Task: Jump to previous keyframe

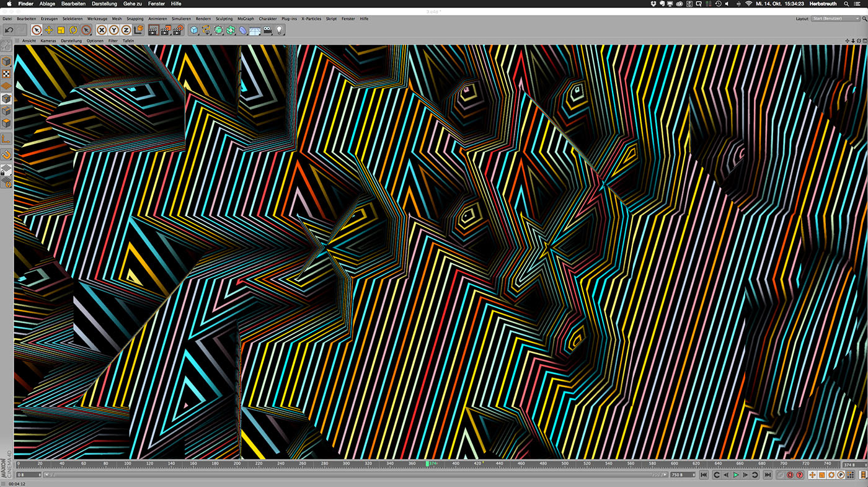Action: 717,475
